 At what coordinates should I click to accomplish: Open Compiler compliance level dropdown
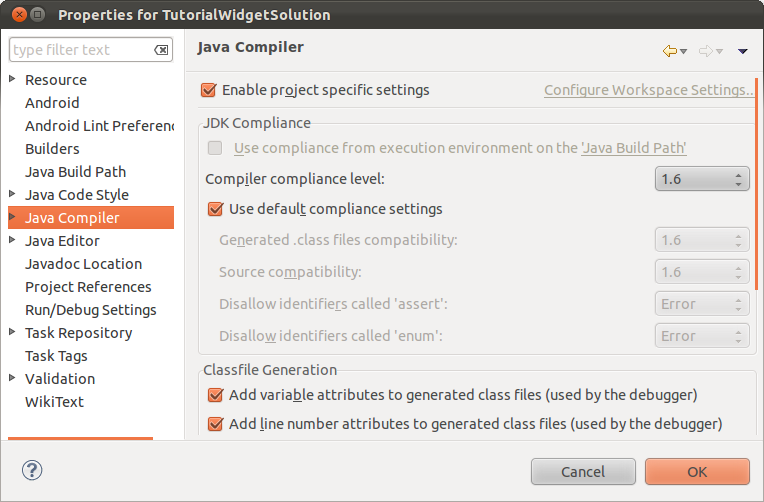702,179
